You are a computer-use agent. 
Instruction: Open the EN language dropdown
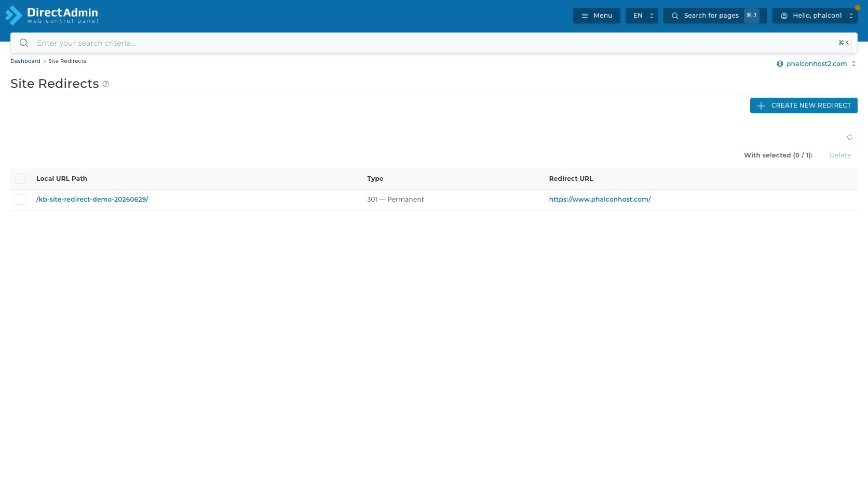tap(642, 16)
